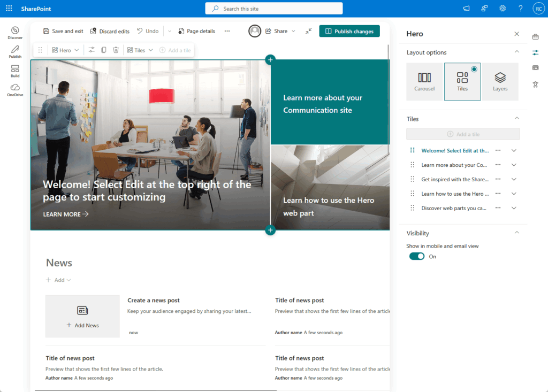Screen dimensions: 548x392
Task: Open the Undo history dropdown arrow
Action: 170,31
